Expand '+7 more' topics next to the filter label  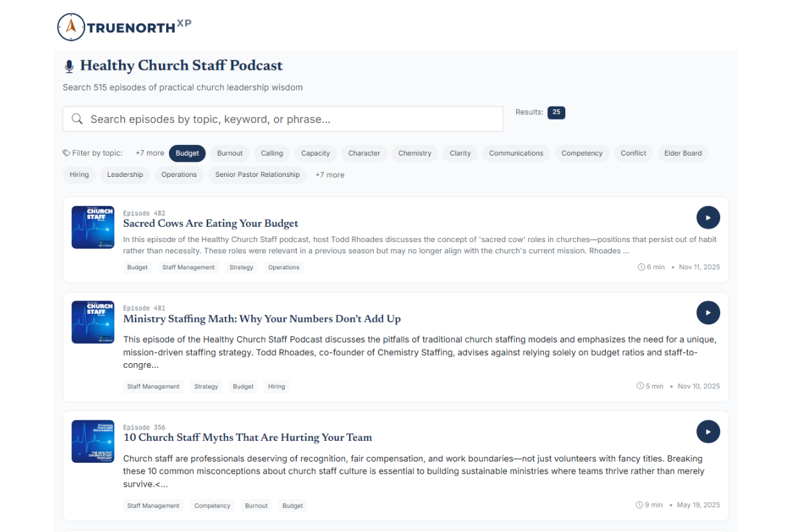point(150,153)
